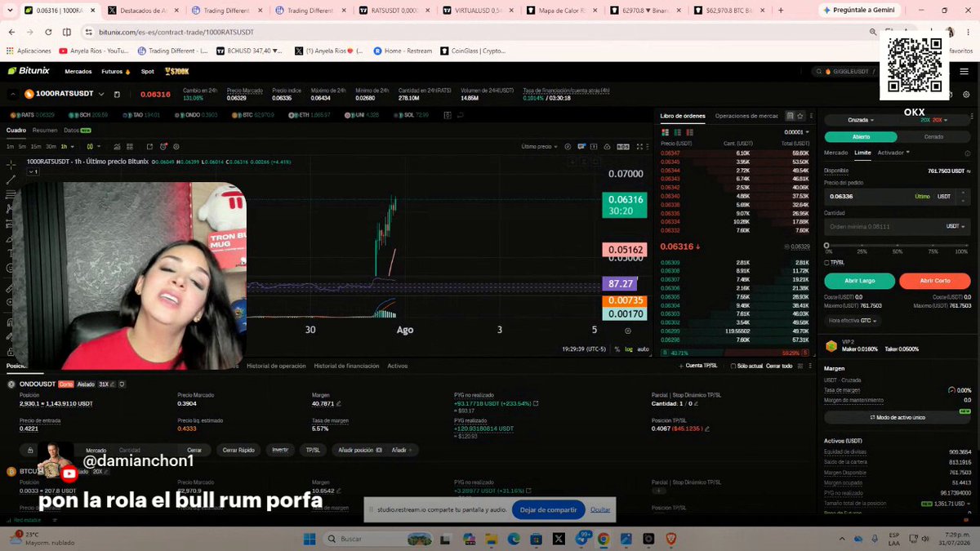Toggle log scale on chart
This screenshot has height=551, width=980.
tap(628, 349)
